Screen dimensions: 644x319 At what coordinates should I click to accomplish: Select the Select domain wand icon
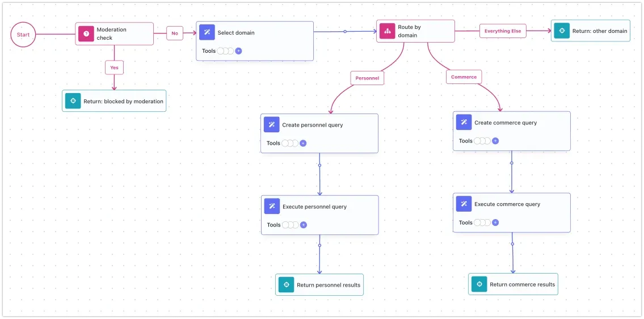(207, 32)
